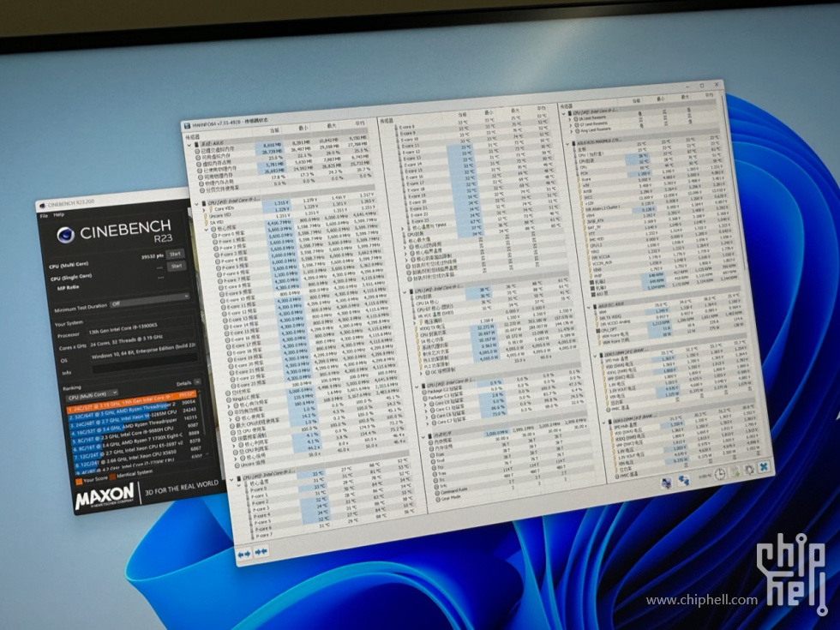This screenshot has width=840, height=630.
Task: Expand Ring Limit Reasons node
Action: 572,131
